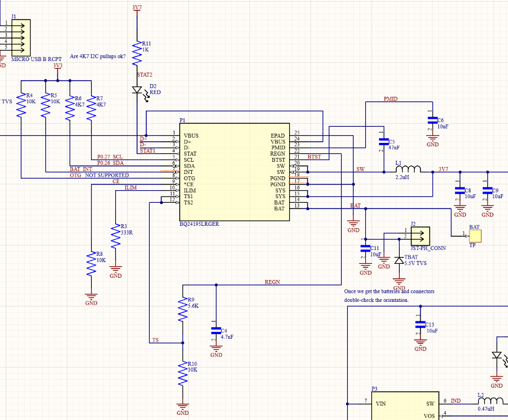Select capacitor C6 10uF symbol

pos(433,120)
